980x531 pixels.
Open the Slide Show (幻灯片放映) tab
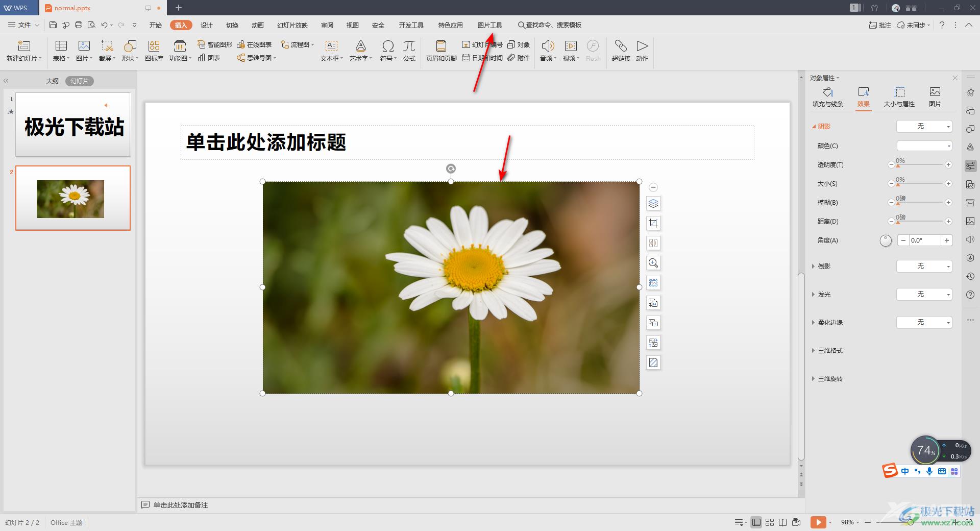tap(292, 25)
